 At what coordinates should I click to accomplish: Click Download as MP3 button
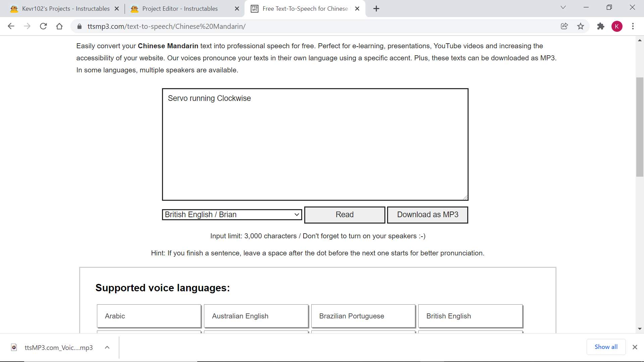pyautogui.click(x=427, y=215)
